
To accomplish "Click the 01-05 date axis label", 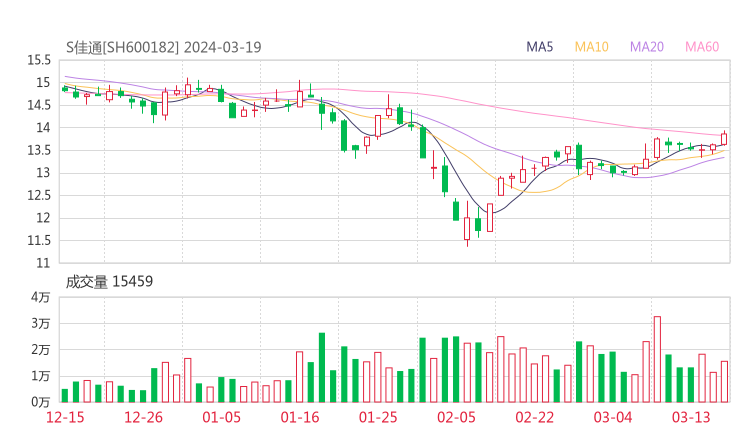I will [x=221, y=417].
